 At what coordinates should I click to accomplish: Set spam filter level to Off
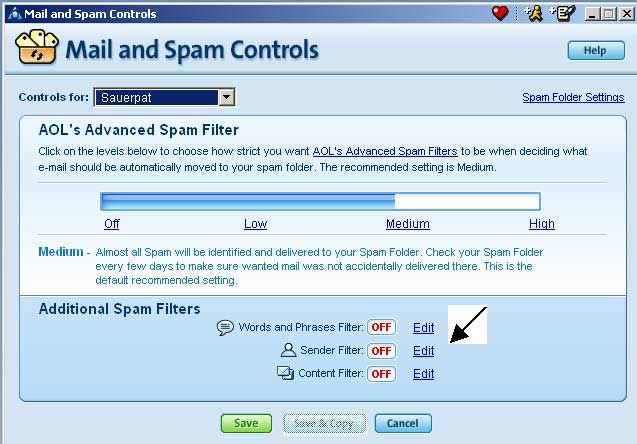click(x=112, y=224)
